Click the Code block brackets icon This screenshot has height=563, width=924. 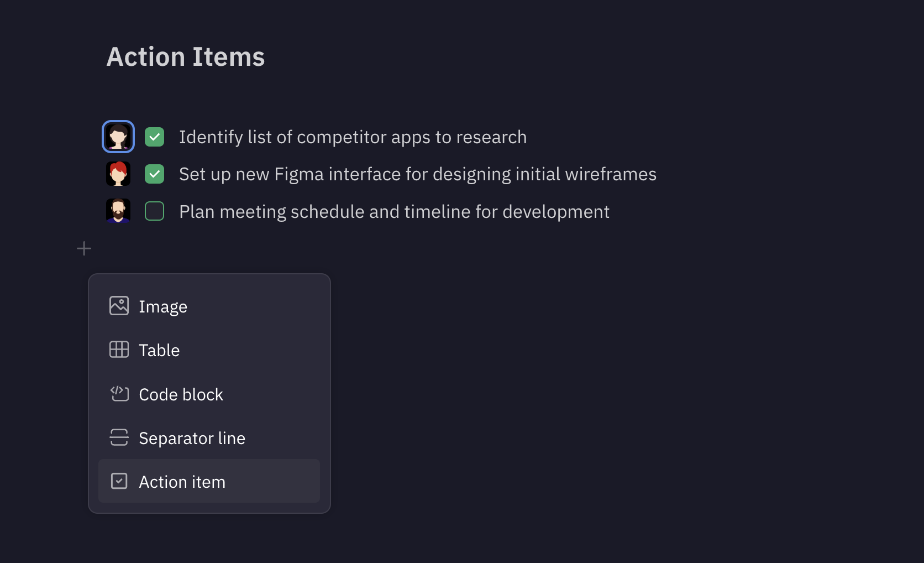(x=119, y=394)
